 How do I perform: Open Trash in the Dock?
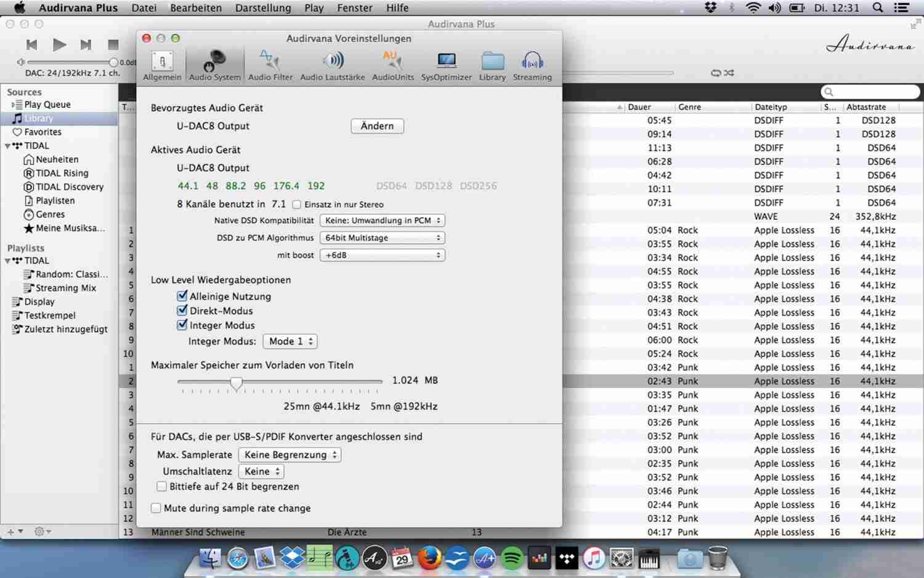[x=718, y=558]
